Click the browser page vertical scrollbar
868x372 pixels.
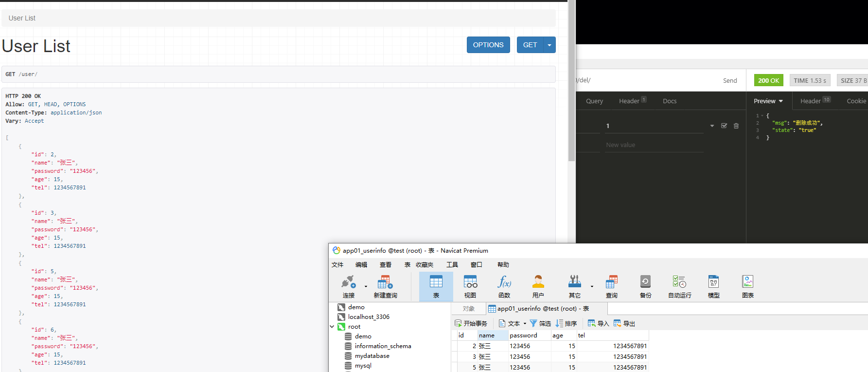(x=571, y=80)
